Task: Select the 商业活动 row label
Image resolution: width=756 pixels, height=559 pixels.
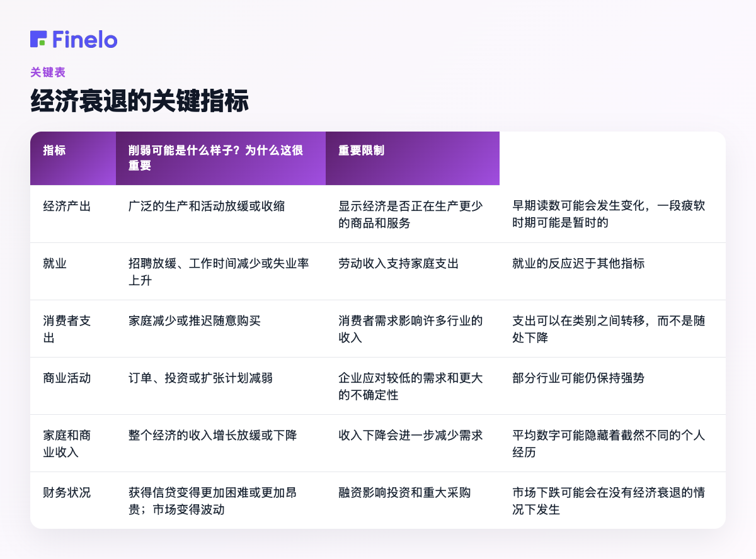Action: point(67,378)
